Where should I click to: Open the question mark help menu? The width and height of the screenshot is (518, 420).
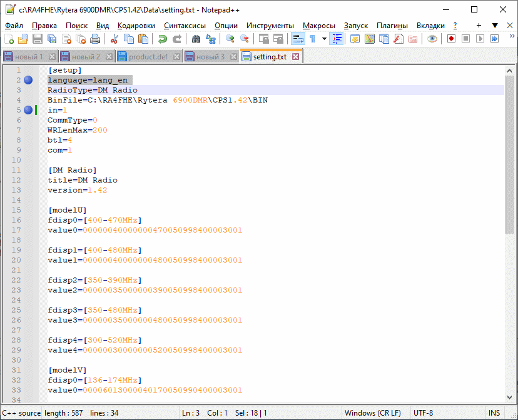click(455, 26)
